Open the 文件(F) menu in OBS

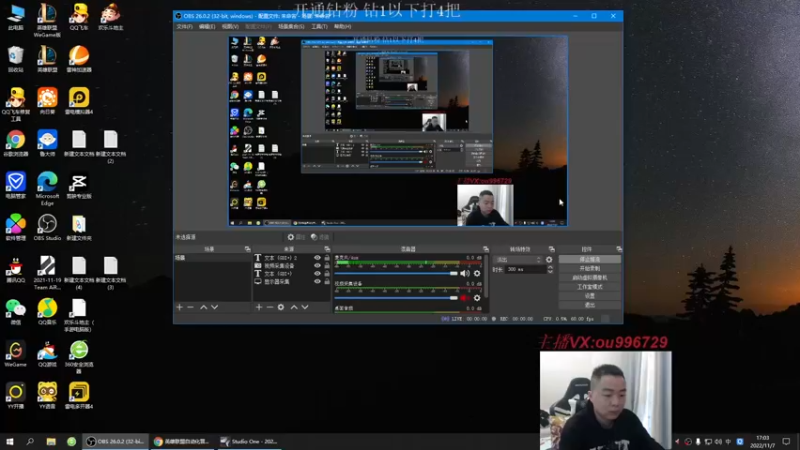point(185,27)
